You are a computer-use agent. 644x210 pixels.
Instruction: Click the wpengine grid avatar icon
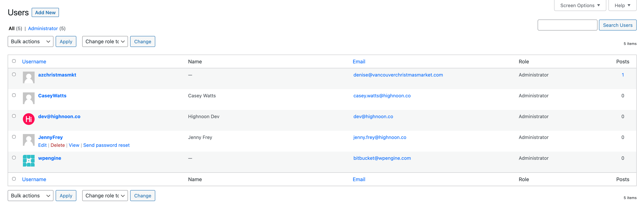29,161
